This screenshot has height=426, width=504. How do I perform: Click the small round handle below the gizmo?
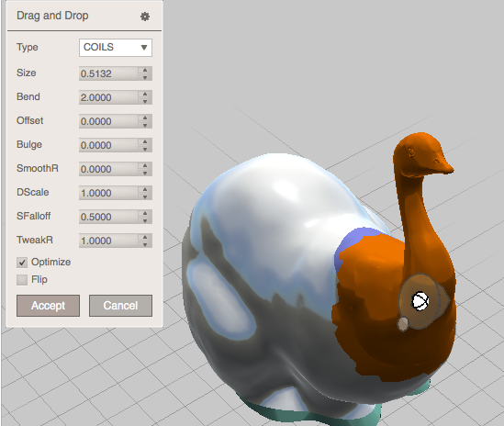tap(403, 324)
